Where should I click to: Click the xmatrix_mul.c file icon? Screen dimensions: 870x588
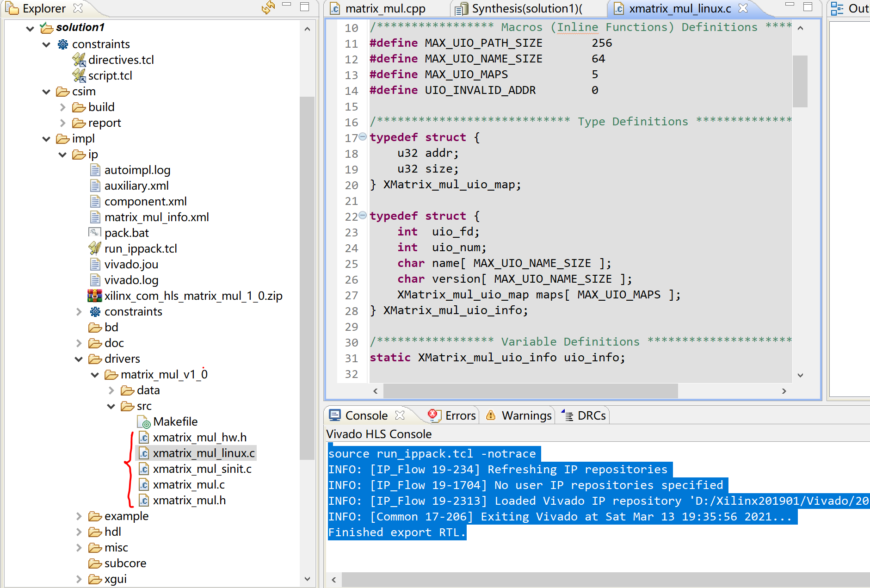pos(144,484)
